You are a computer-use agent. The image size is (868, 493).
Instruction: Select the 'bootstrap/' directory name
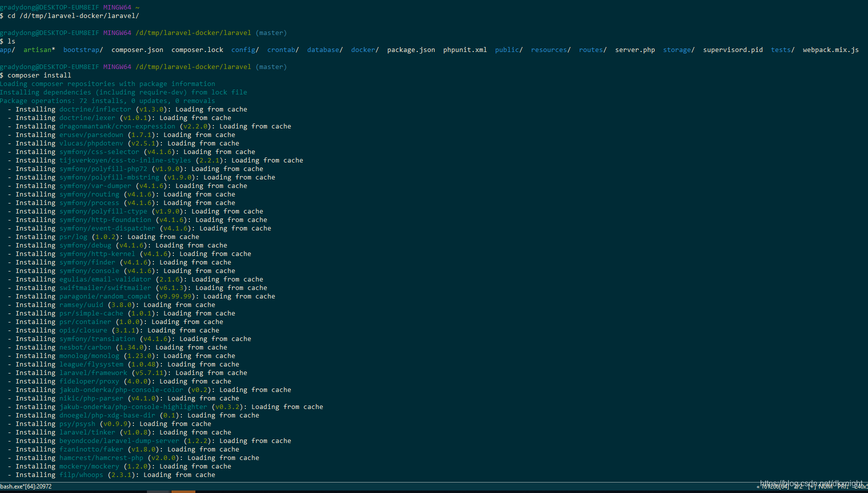click(x=83, y=50)
